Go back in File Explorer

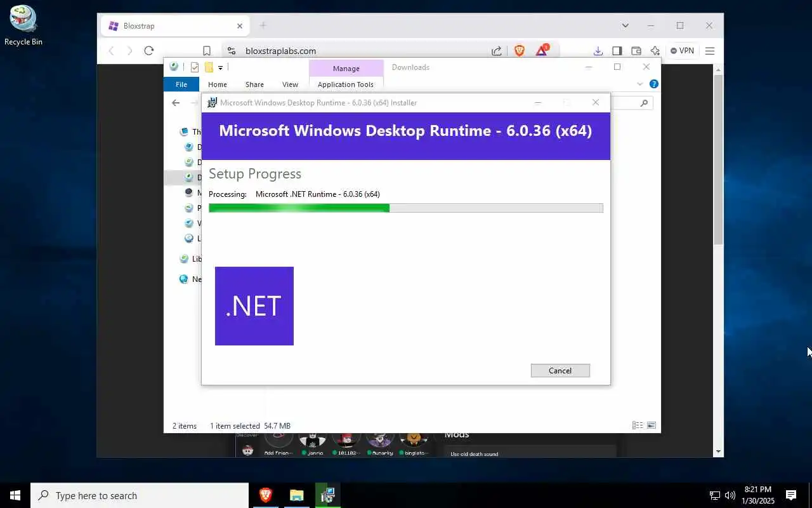tap(176, 103)
